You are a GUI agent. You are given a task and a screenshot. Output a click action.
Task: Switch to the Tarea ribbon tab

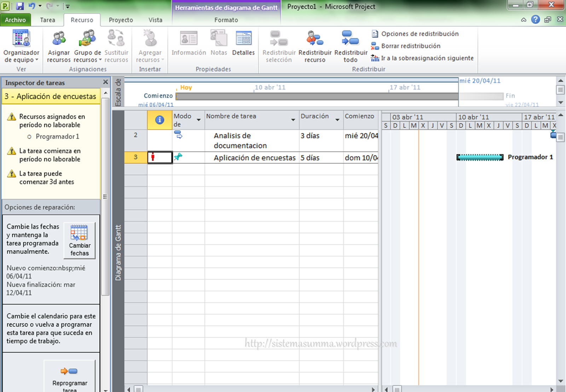click(x=47, y=20)
